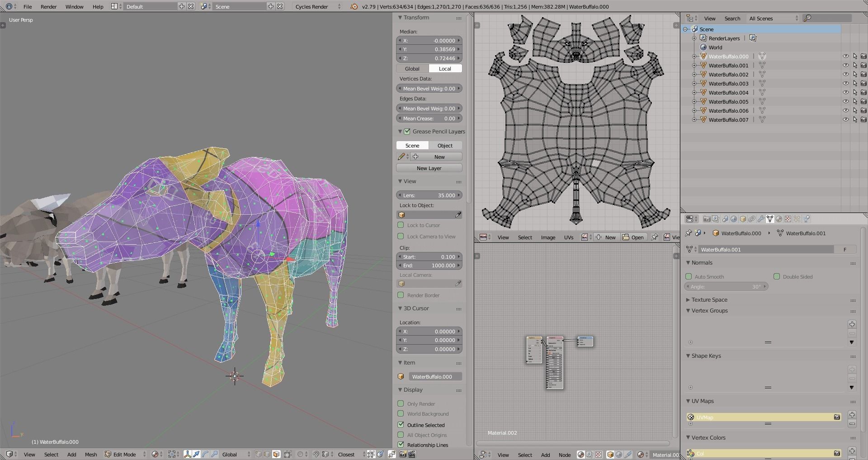Open the Node menu in node editor
Viewport: 868px width, 460px height.
pyautogui.click(x=564, y=455)
